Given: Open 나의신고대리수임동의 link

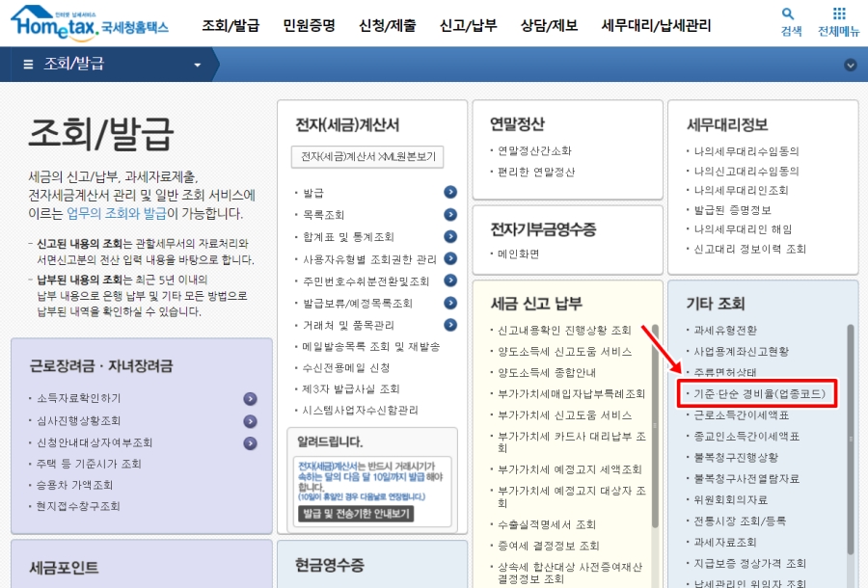Looking at the screenshot, I should coord(746,171).
